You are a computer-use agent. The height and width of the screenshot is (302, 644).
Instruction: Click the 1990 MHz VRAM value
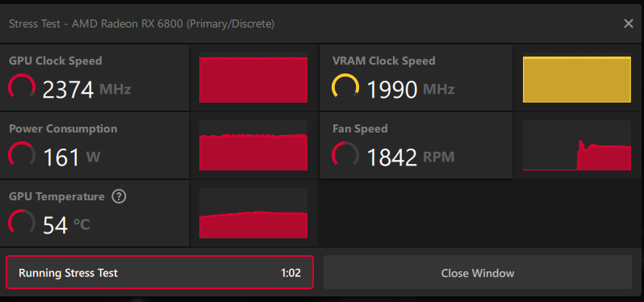410,89
